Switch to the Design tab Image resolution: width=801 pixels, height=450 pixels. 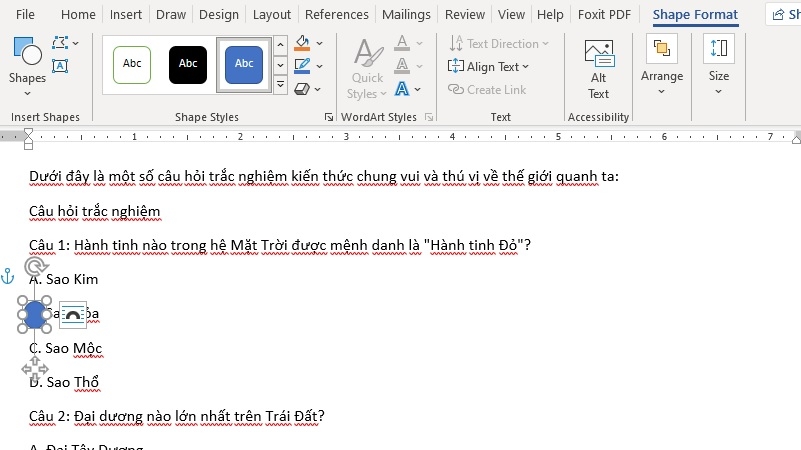(x=219, y=14)
